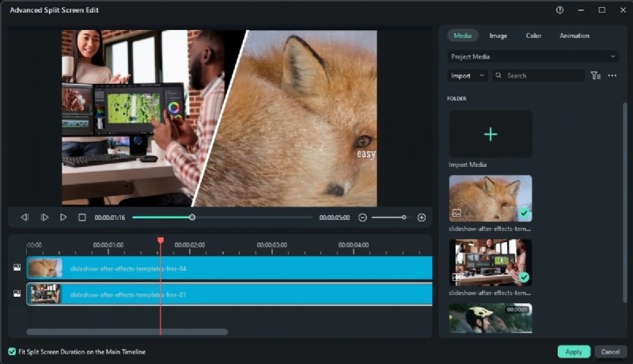The image size is (633, 364).
Task: Click the Search field in media panel
Action: pyautogui.click(x=542, y=76)
